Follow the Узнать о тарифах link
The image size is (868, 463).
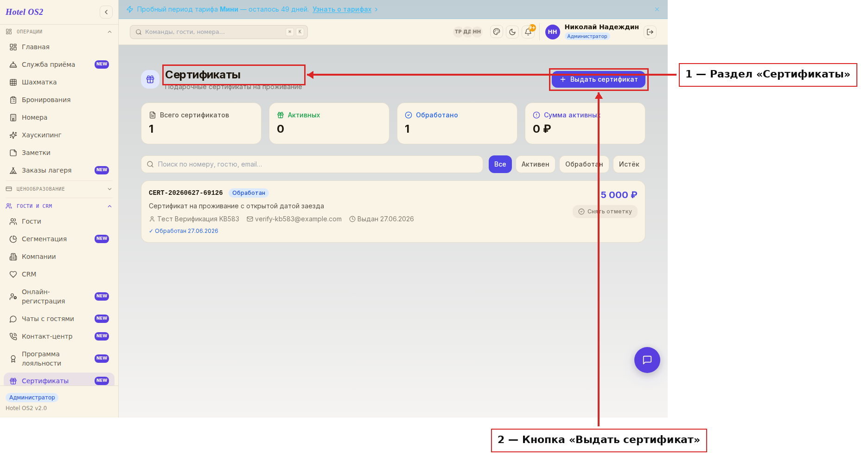coord(342,9)
